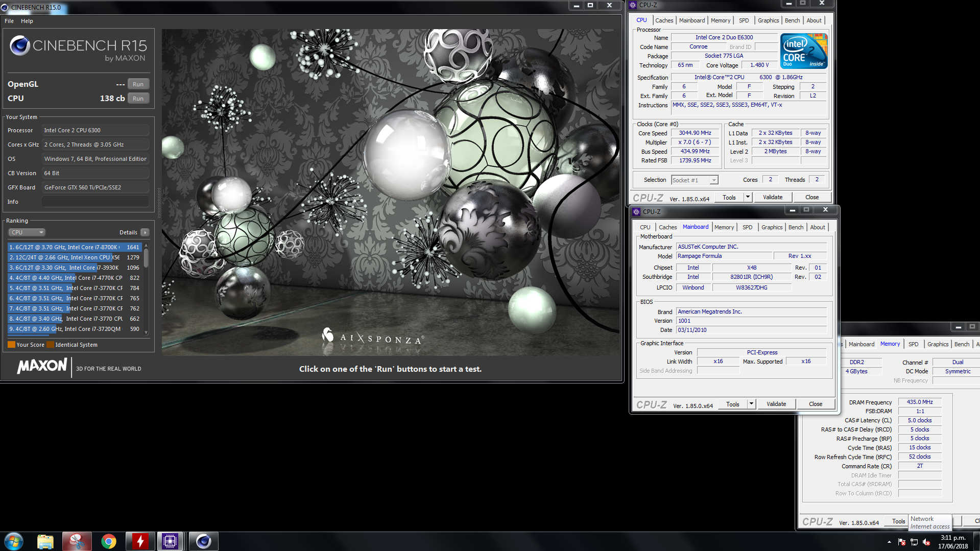Click the ranking list vertical scrollbar
Image resolution: width=980 pixels, height=551 pixels.
[146, 289]
